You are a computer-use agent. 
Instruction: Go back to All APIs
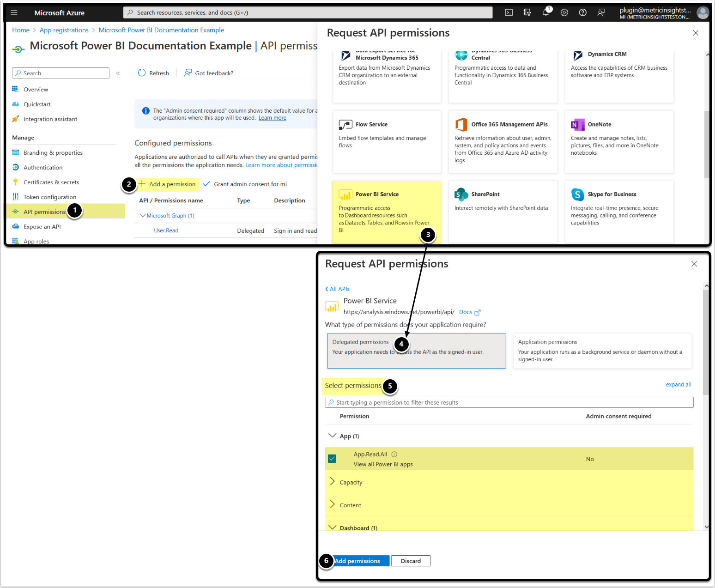pos(337,289)
